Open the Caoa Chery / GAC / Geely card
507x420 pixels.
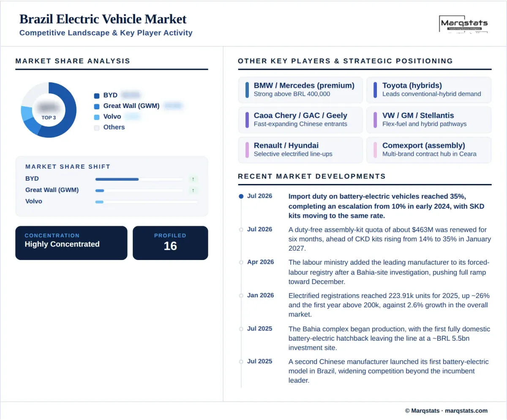point(300,119)
